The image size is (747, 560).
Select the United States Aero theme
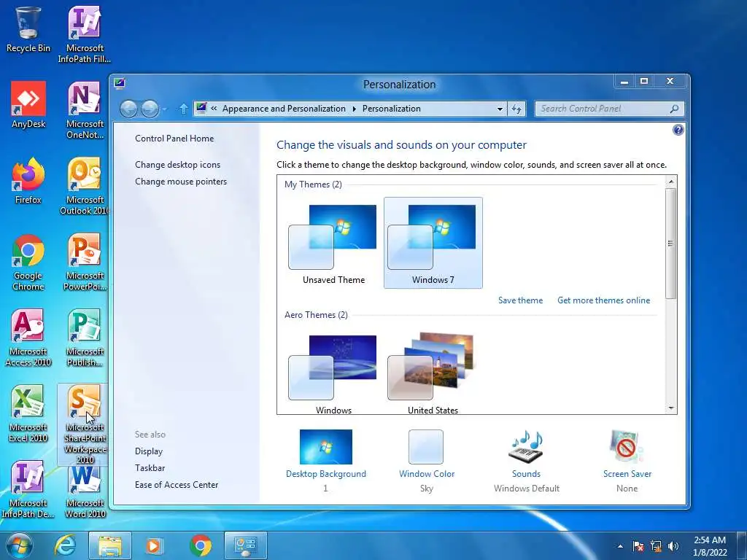pos(433,374)
